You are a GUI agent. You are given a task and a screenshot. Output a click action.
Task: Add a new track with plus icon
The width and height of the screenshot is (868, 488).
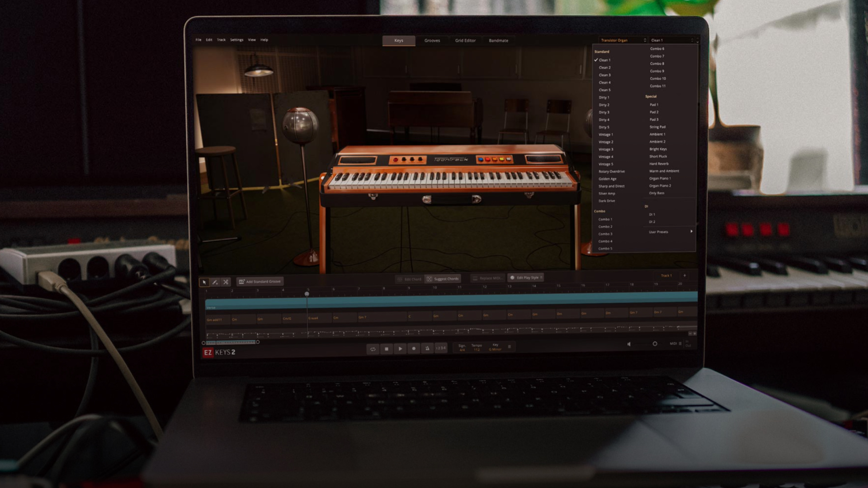coord(684,275)
